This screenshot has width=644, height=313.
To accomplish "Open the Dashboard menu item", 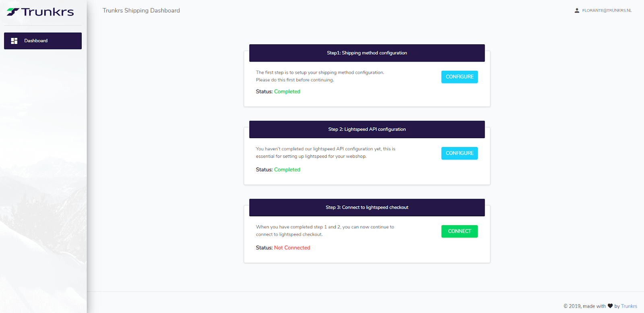I will tap(43, 41).
